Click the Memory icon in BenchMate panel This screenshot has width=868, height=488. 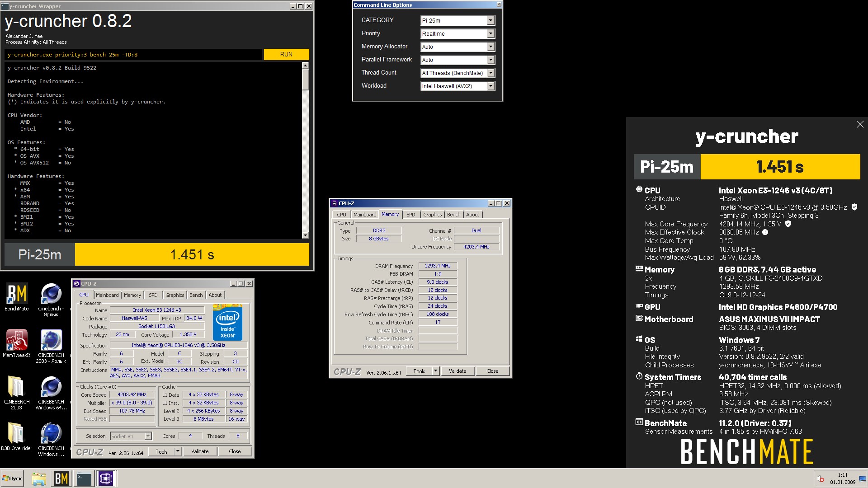click(639, 268)
